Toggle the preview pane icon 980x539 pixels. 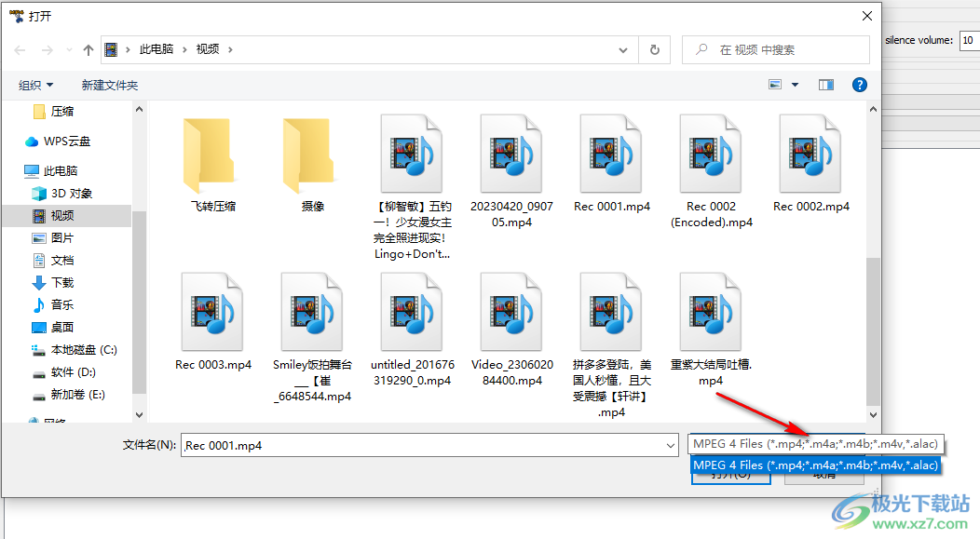(826, 85)
